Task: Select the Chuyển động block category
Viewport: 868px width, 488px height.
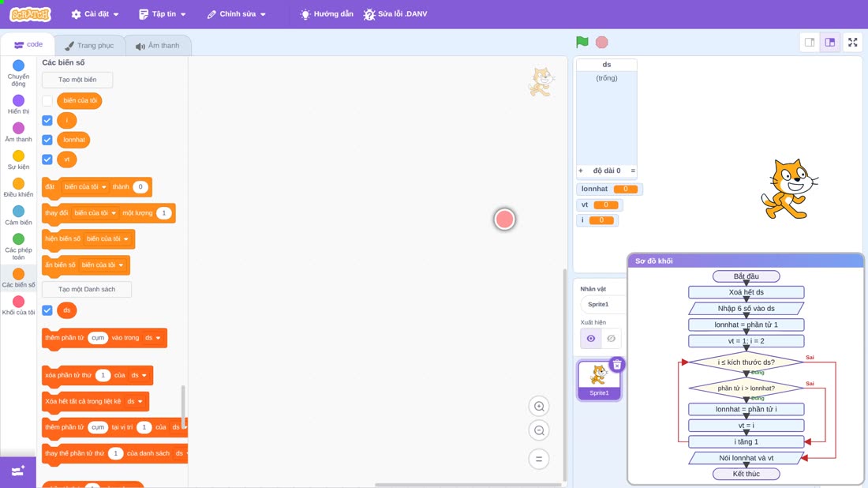Action: point(18,73)
